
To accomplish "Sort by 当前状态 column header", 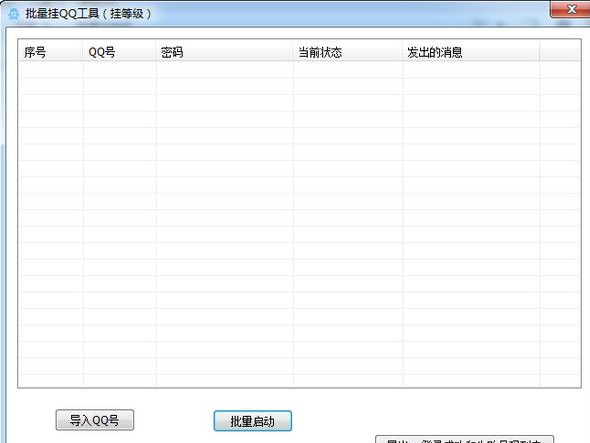I will point(348,52).
